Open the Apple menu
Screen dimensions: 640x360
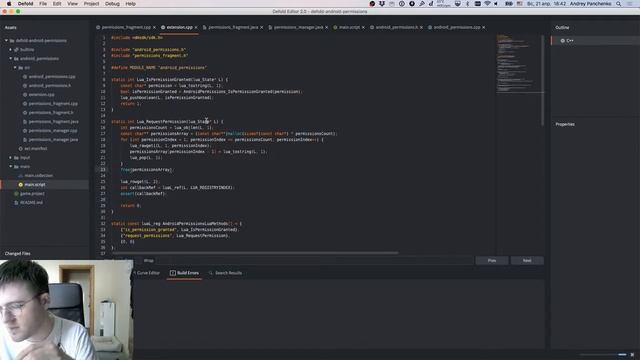9,4
